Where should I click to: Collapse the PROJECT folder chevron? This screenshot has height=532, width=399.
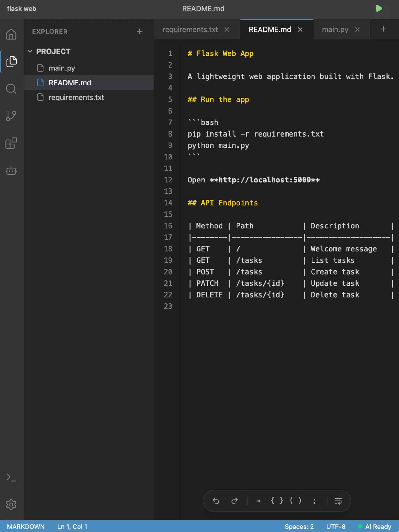pyautogui.click(x=30, y=51)
